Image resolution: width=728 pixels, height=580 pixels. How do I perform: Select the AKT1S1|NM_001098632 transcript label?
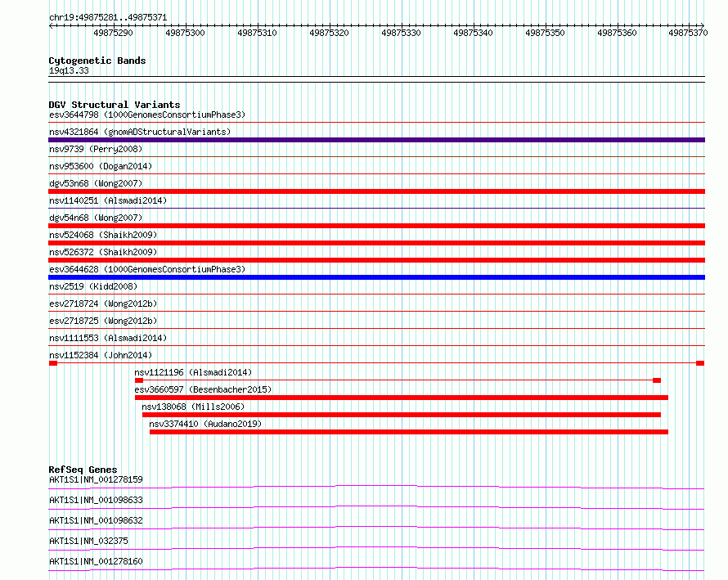(96, 520)
